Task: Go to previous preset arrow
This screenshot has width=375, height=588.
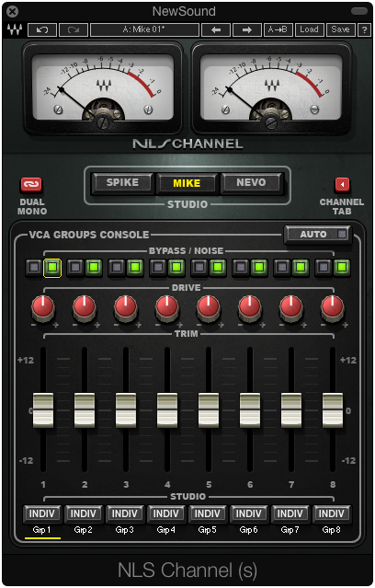Action: point(216,30)
